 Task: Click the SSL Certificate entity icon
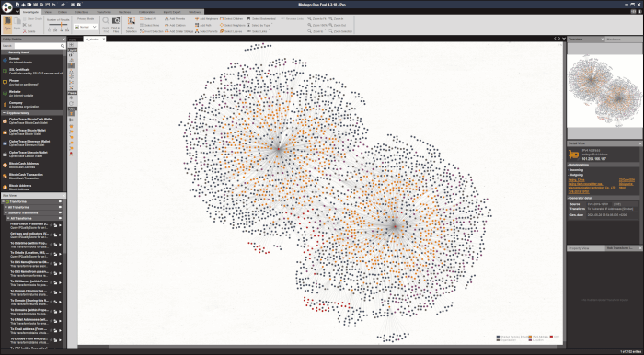5,71
